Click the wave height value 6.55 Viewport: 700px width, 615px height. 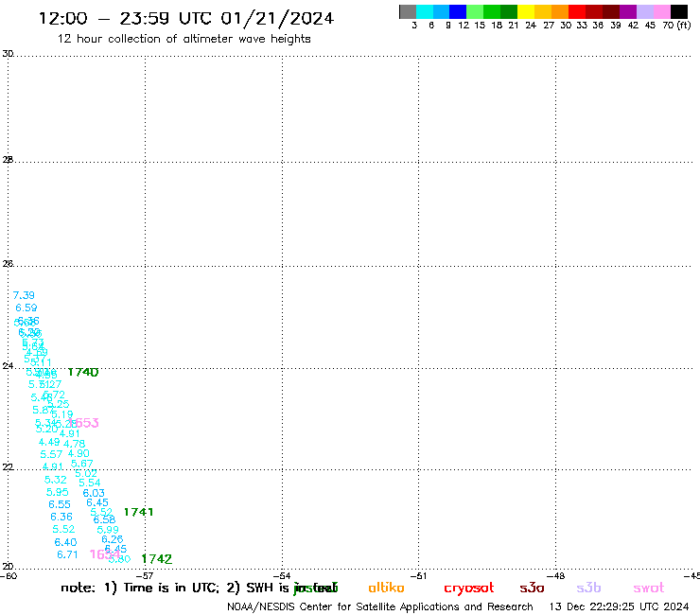(x=60, y=504)
